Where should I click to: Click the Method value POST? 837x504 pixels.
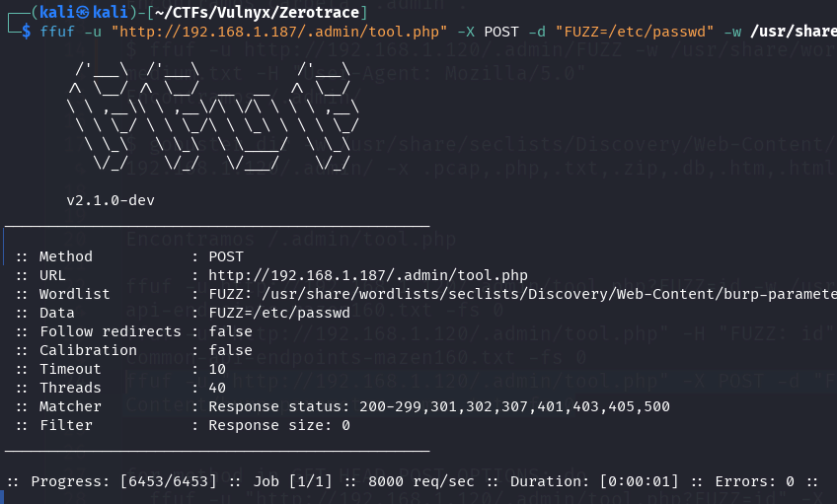[x=226, y=256]
